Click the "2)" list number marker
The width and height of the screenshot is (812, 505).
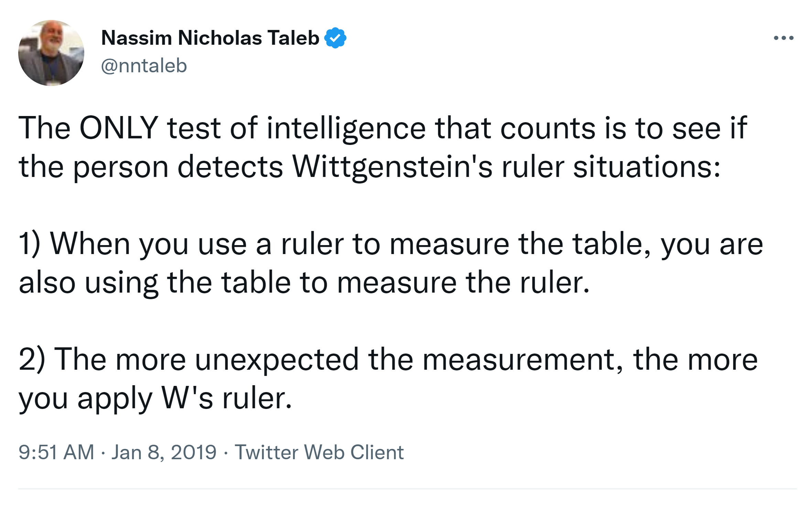coord(32,359)
